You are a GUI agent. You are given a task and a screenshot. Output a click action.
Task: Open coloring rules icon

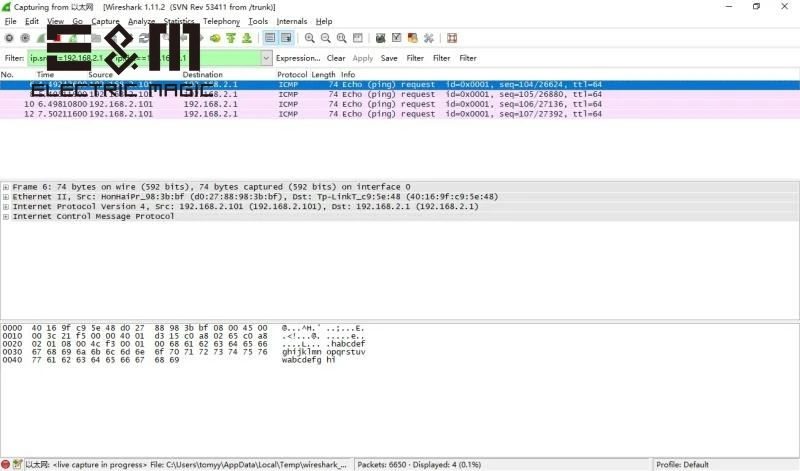pos(412,38)
